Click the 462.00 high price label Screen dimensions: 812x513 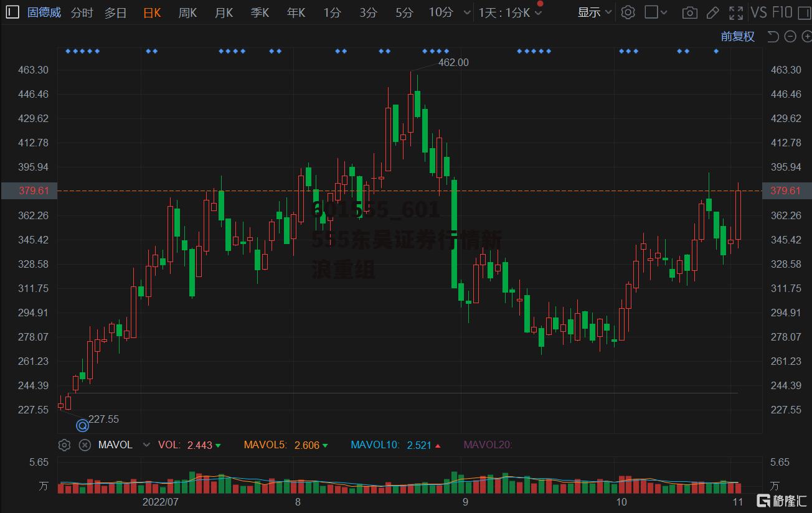pos(453,62)
